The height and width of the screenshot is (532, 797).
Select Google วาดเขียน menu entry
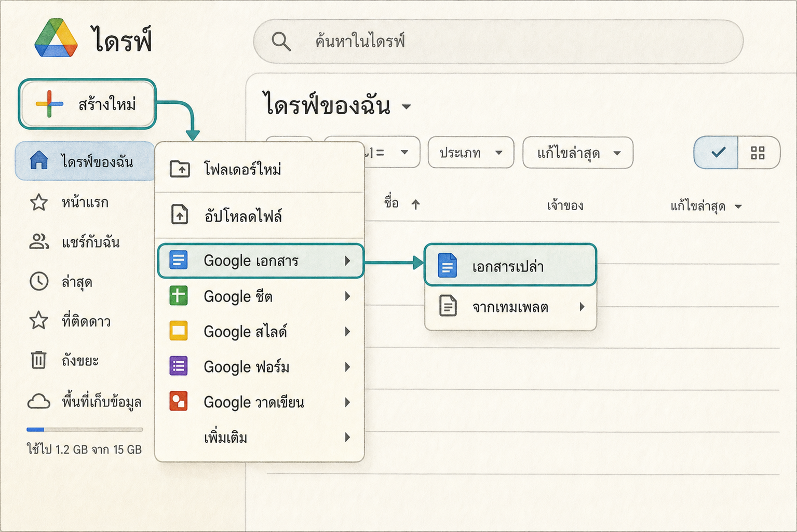click(x=260, y=402)
